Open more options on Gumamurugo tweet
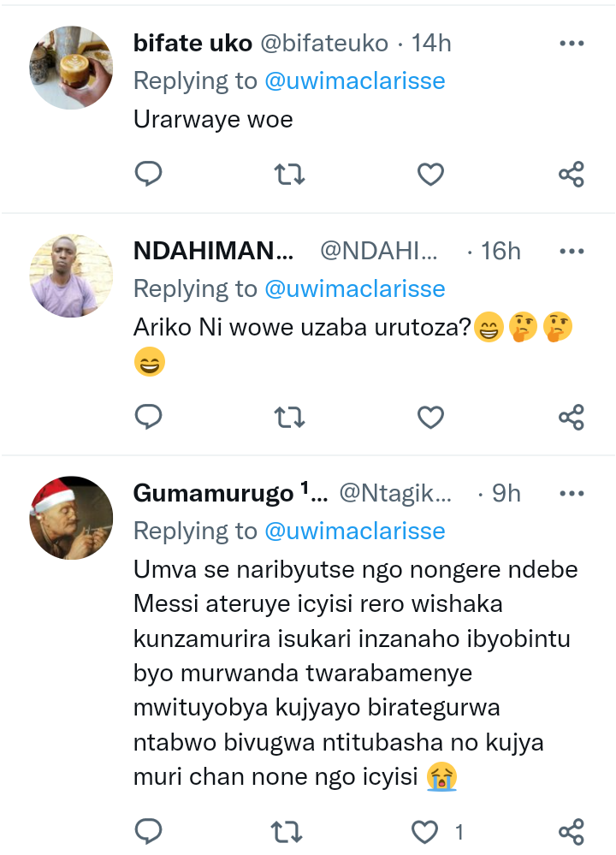The image size is (616, 855). (571, 493)
